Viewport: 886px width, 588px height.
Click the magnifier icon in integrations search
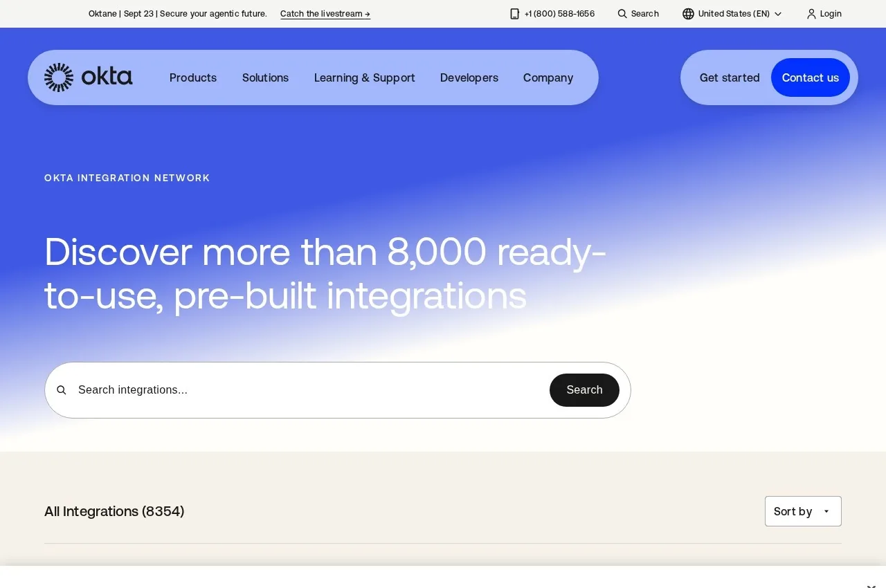[62, 390]
